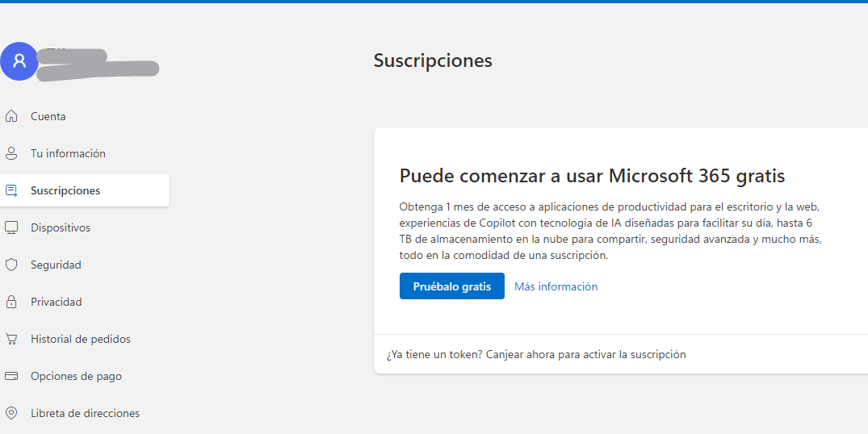Click the blue user avatar icon
The height and width of the screenshot is (434, 868).
tap(19, 61)
